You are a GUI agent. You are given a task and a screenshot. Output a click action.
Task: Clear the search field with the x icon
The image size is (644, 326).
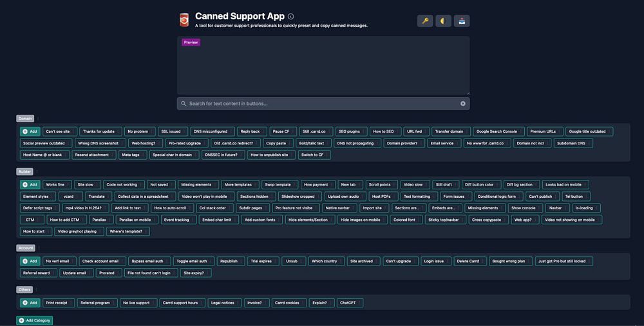click(463, 104)
